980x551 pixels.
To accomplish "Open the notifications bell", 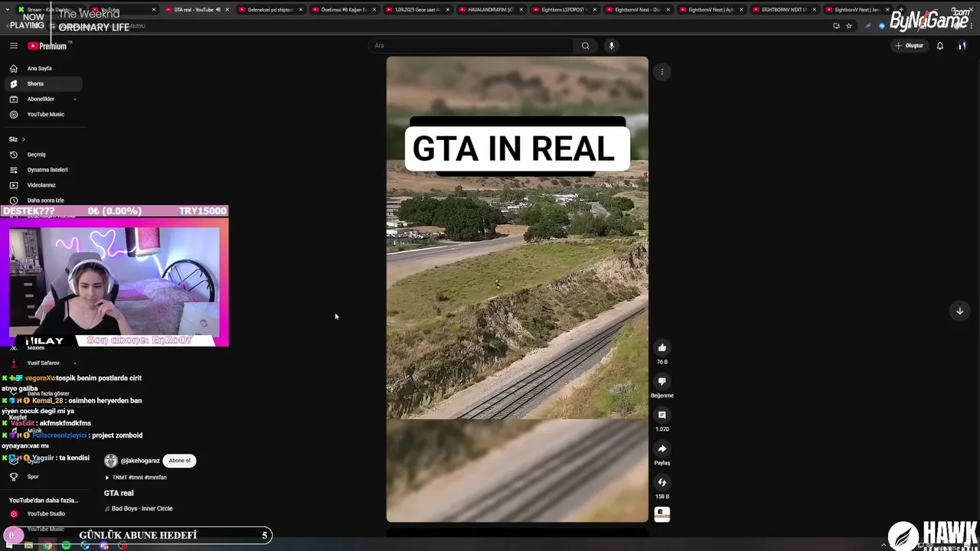I will (940, 46).
